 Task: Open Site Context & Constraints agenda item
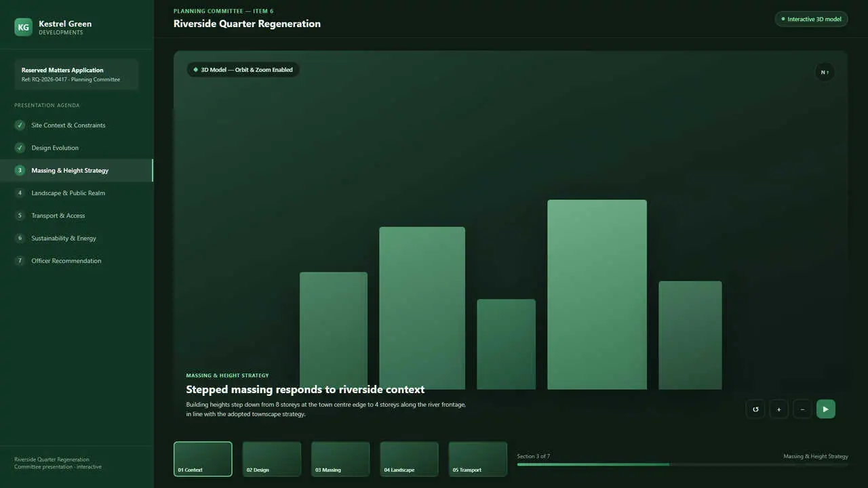77,125
